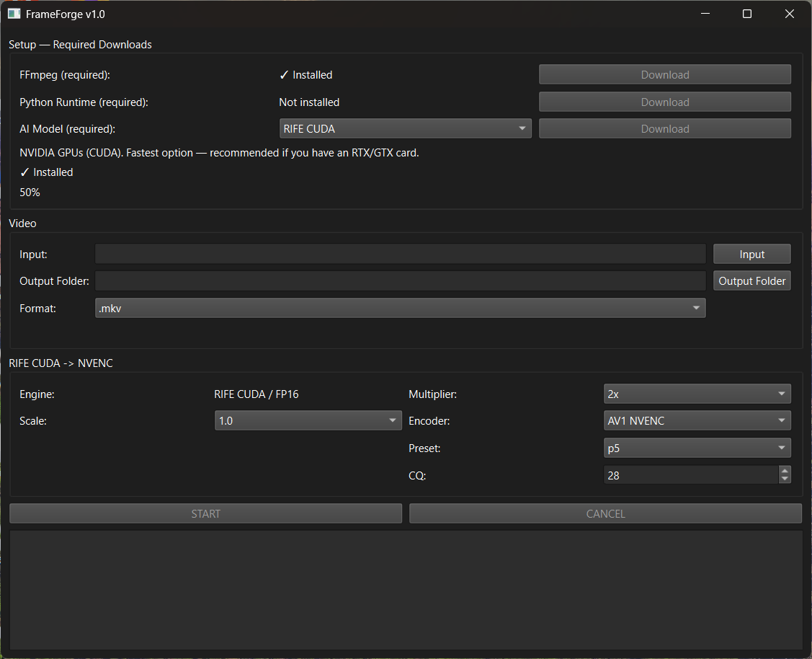The image size is (812, 659).
Task: Click the Installed status below model description
Action: (47, 172)
